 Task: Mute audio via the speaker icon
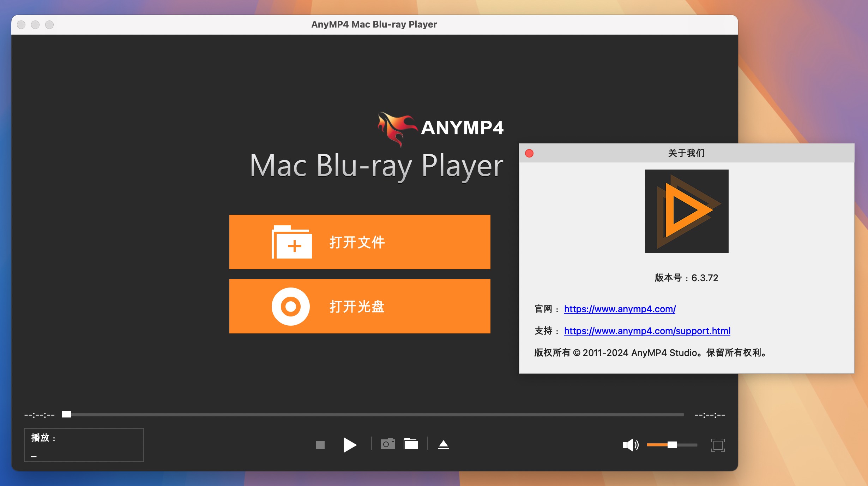click(x=631, y=445)
